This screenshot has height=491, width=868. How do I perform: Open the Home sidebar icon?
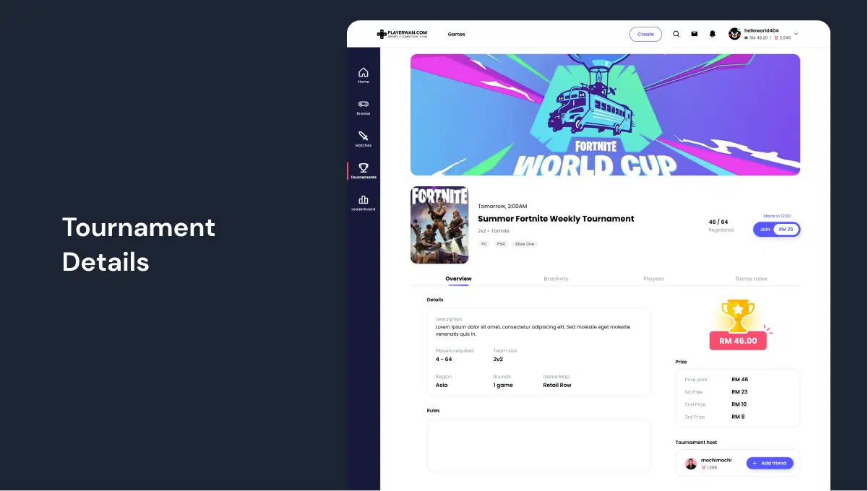tap(364, 72)
